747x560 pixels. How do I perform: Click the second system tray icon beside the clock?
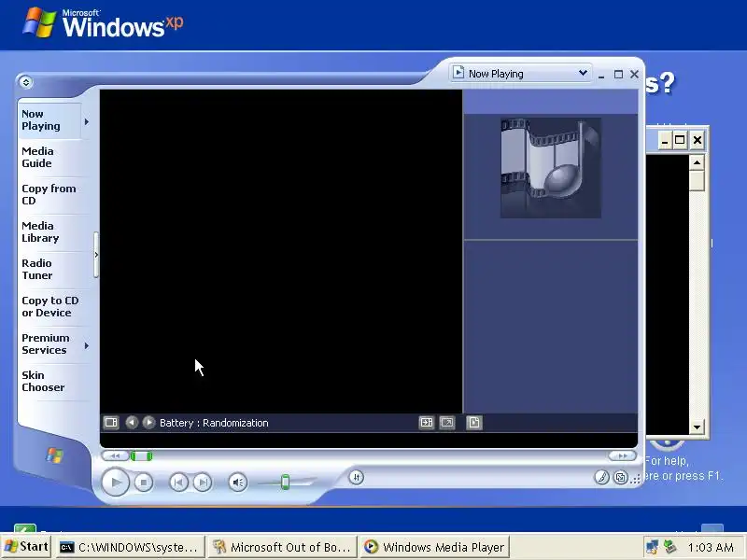670,547
